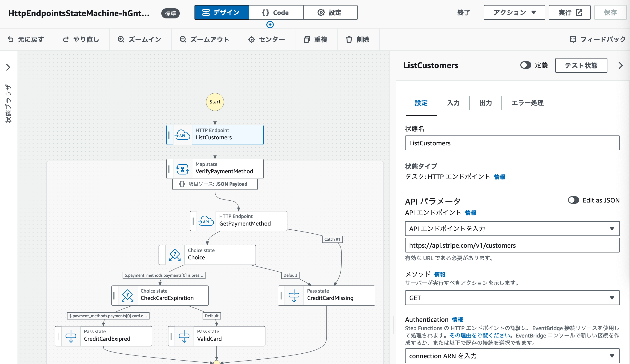The width and height of the screenshot is (630, 364).
Task: Select the GetPaymentMethod API cloud icon
Action: (x=206, y=221)
